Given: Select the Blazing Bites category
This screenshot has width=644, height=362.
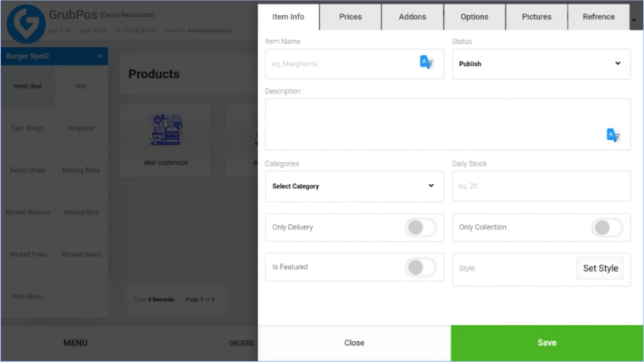Looking at the screenshot, I should point(81,171).
